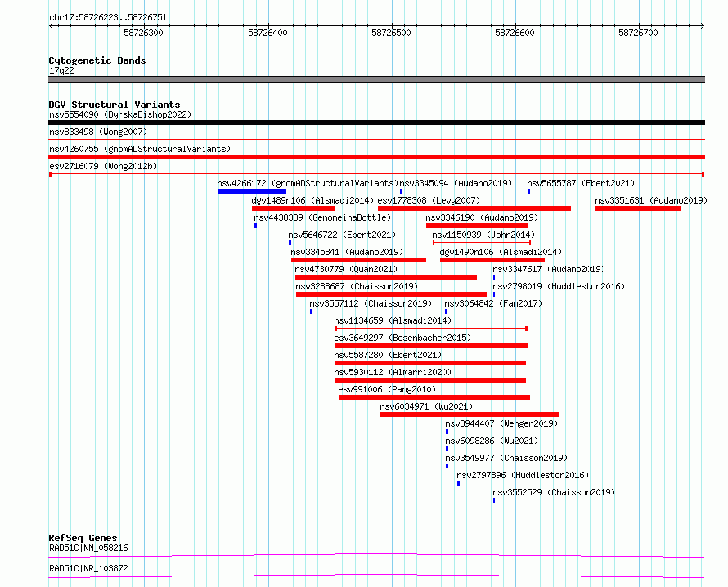This screenshot has height=587, width=728.
Task: Select red bar under dgv1489n106
Action: click(294, 208)
